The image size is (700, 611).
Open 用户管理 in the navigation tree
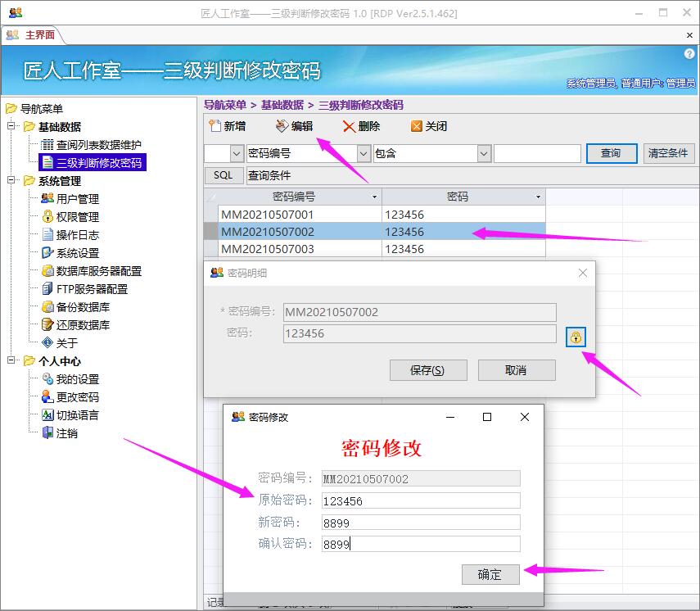point(70,199)
